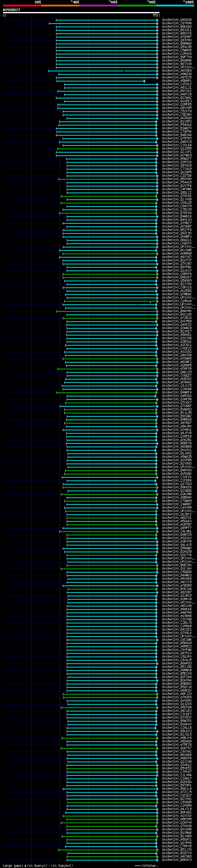197x868 pixels.
Task: Select the UniRef100_P54416 label
Action: pyautogui.click(x=177, y=125)
